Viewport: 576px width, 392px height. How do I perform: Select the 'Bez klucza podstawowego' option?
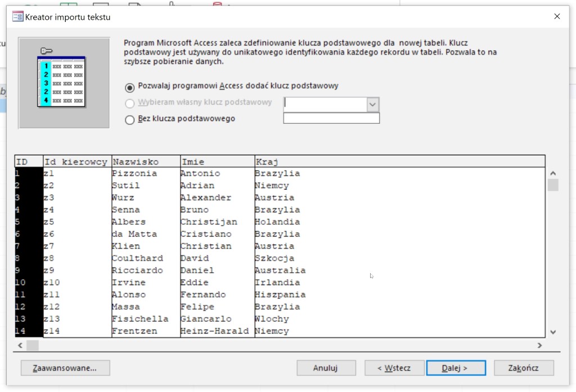click(x=130, y=119)
